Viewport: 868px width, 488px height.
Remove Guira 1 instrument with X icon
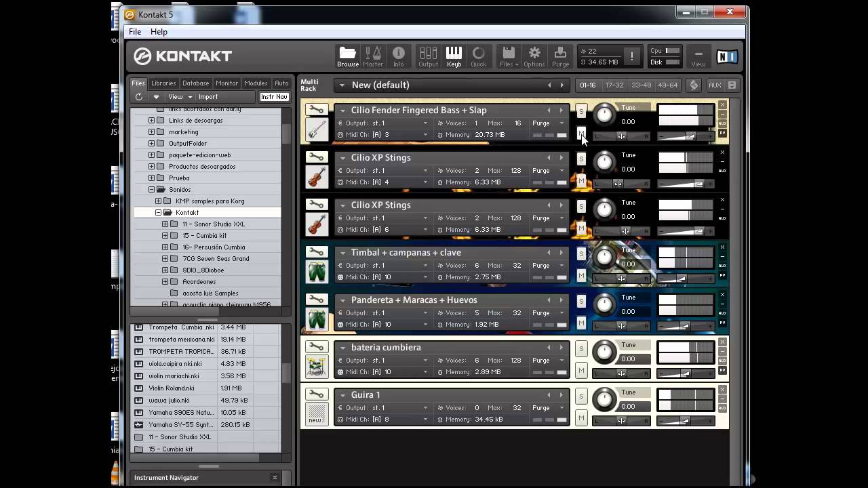[x=722, y=389]
